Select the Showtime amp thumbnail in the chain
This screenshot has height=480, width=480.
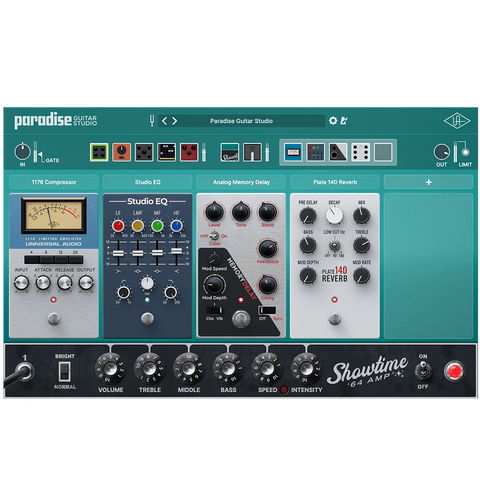230,152
